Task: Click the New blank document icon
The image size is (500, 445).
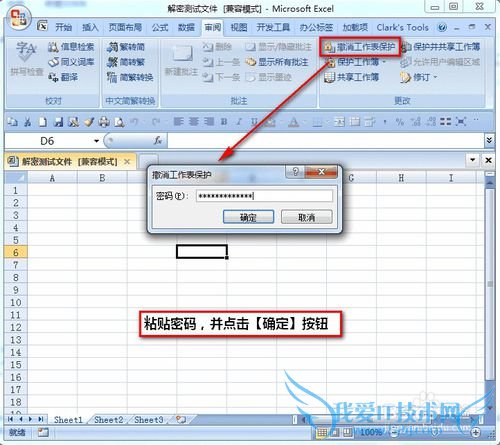Action: click(43, 122)
